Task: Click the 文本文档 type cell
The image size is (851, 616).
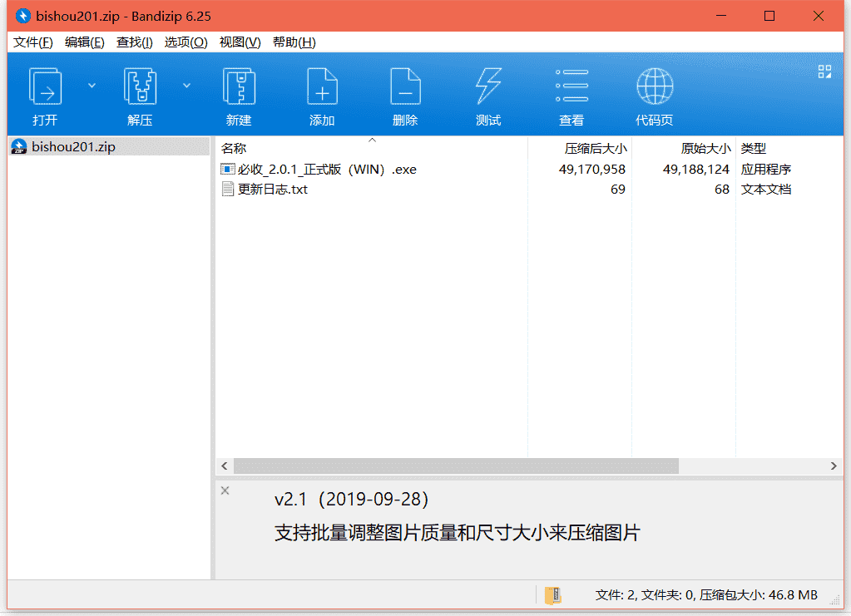Action: [766, 190]
